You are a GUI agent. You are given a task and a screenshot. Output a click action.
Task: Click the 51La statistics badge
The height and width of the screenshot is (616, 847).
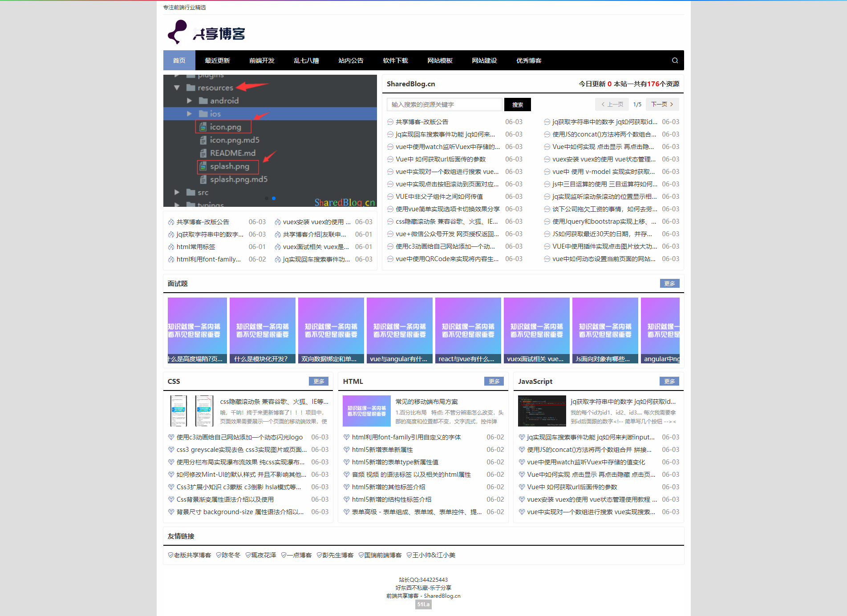coord(423,604)
